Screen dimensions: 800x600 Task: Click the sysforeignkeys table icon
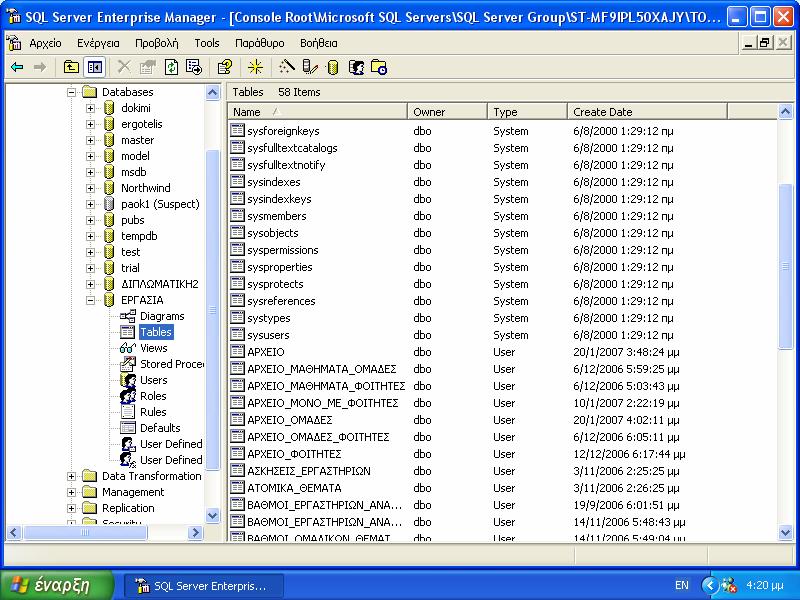pos(237,131)
